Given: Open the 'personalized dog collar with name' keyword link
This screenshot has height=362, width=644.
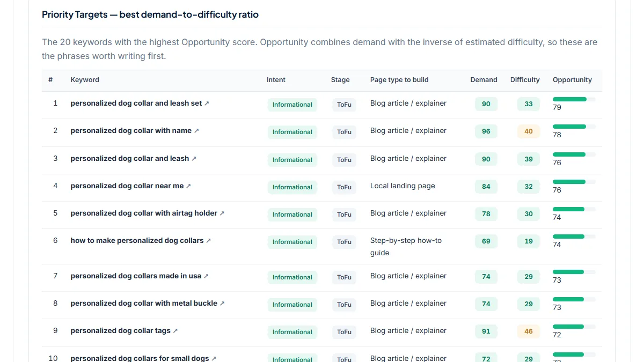Looking at the screenshot, I should point(131,130).
